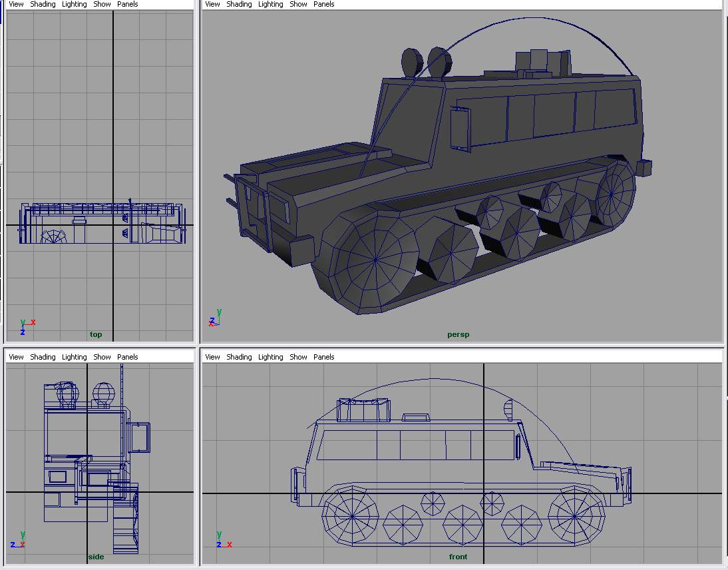Open Lighting menu in the side viewport
Screen dimensions: 728x570
(x=75, y=357)
